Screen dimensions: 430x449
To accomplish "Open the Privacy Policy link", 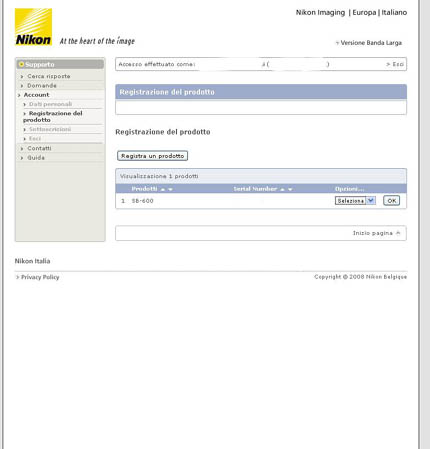I will (x=40, y=277).
